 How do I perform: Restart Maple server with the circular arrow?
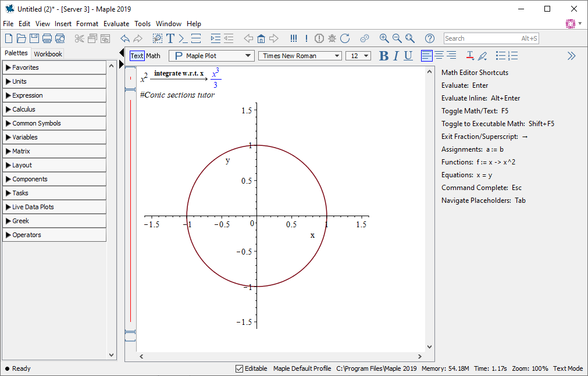[345, 38]
